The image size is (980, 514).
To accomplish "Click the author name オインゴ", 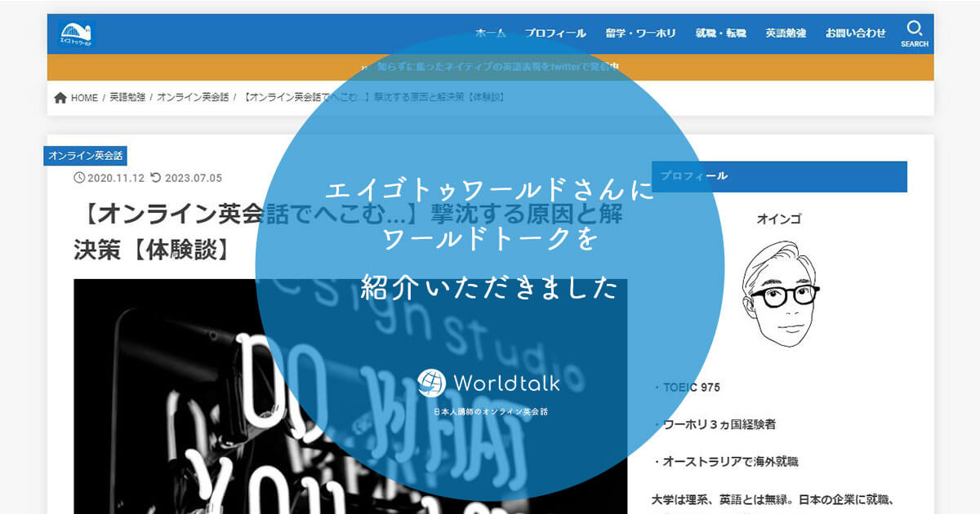I will pos(779,219).
